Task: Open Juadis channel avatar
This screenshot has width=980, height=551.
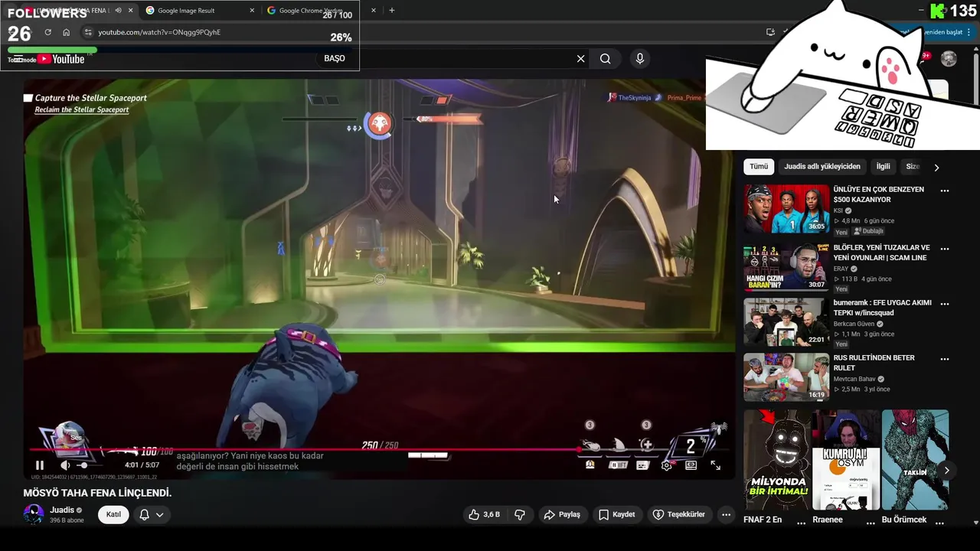Action: pos(34,514)
